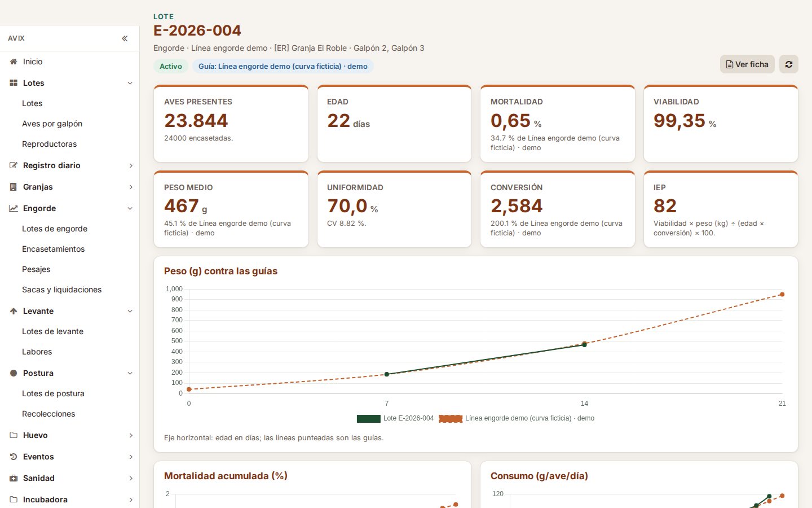Click the Registro diario edit icon
Image resolution: width=812 pixels, height=508 pixels.
click(x=14, y=165)
